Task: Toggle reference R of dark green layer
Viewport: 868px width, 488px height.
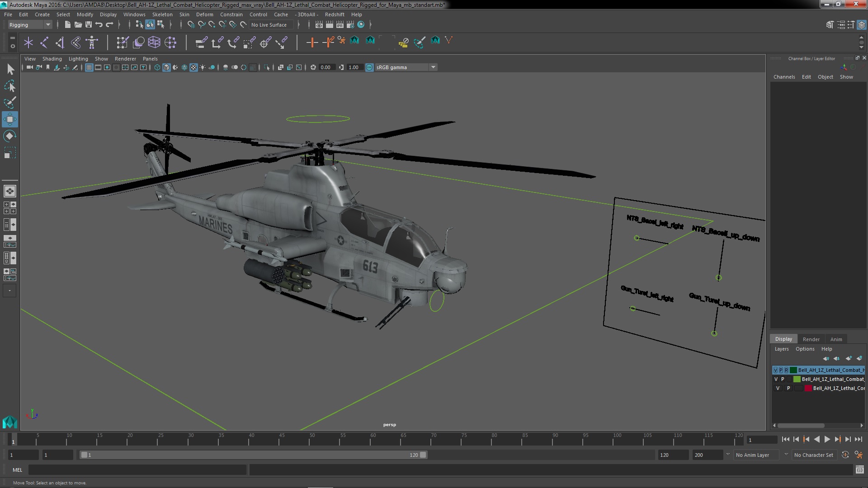Action: (786, 370)
